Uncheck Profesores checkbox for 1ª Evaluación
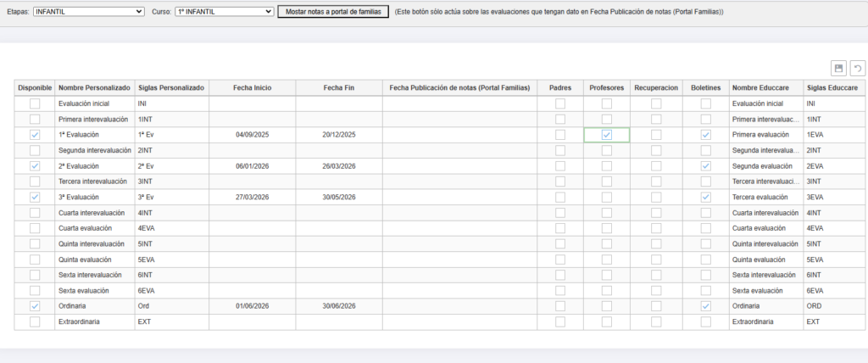This screenshot has height=363, width=868. click(x=606, y=135)
